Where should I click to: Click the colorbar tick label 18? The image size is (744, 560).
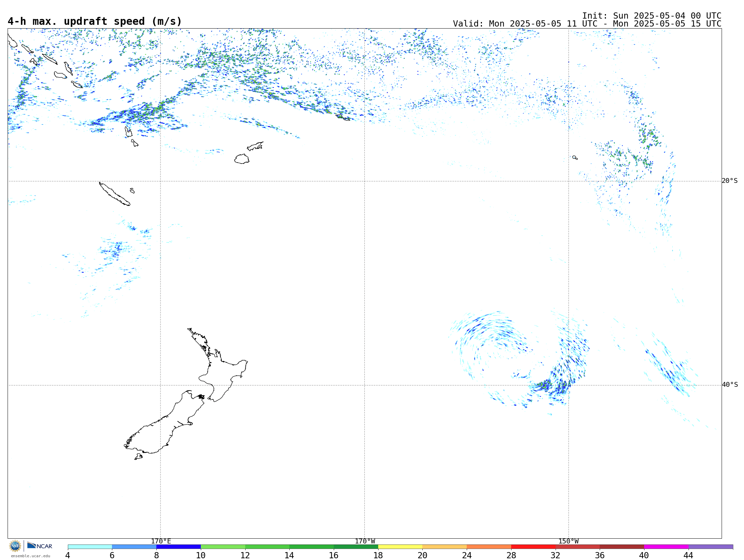point(378,555)
